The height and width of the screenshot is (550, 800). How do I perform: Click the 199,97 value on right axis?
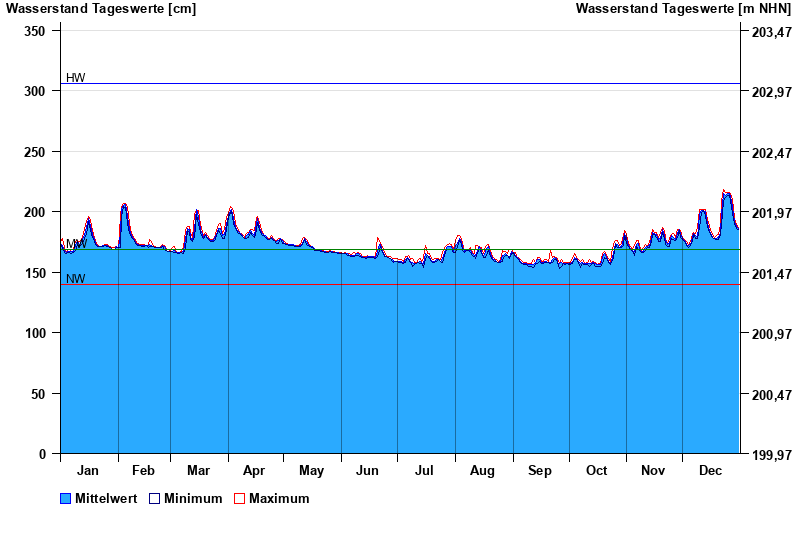coord(771,456)
